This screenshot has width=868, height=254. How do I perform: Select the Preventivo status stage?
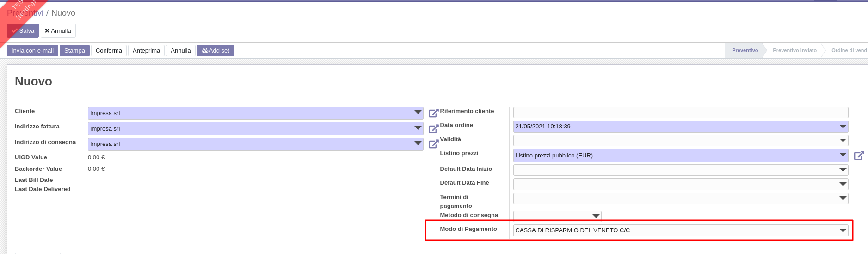tap(745, 50)
